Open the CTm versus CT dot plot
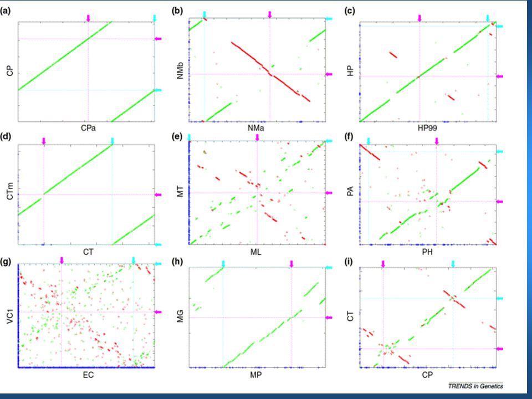The image size is (532, 399). click(86, 195)
